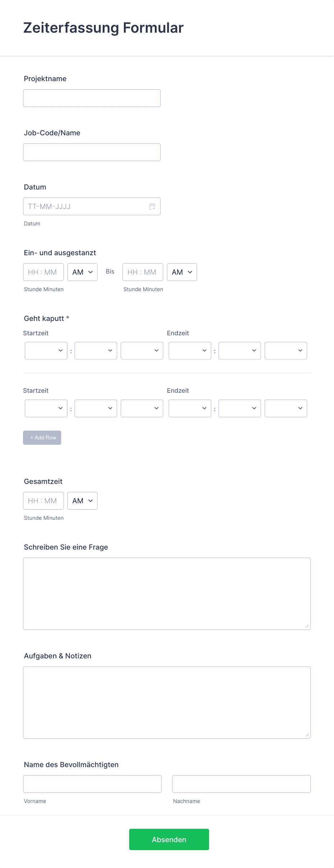334x868 pixels.
Task: Expand first-row Endzeit hour dropdown
Action: (190, 351)
